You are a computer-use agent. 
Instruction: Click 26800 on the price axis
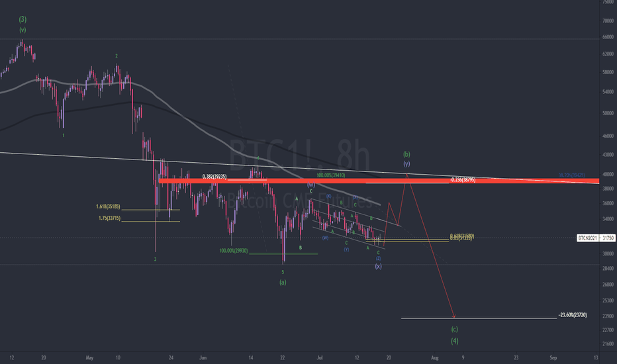click(608, 285)
